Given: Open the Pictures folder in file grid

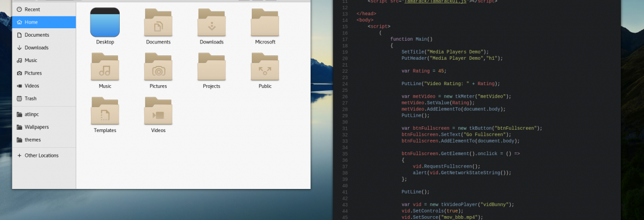Looking at the screenshot, I should pos(158,67).
